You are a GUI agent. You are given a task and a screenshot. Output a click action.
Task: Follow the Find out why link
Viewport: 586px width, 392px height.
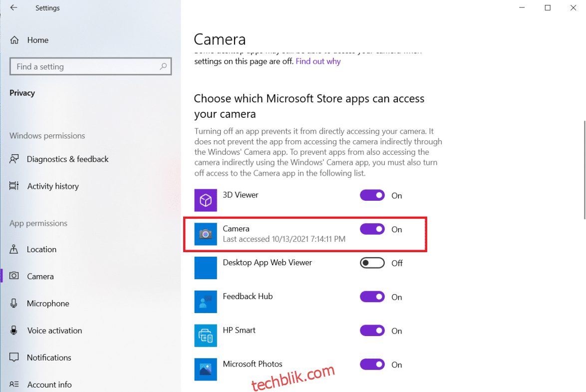(318, 61)
